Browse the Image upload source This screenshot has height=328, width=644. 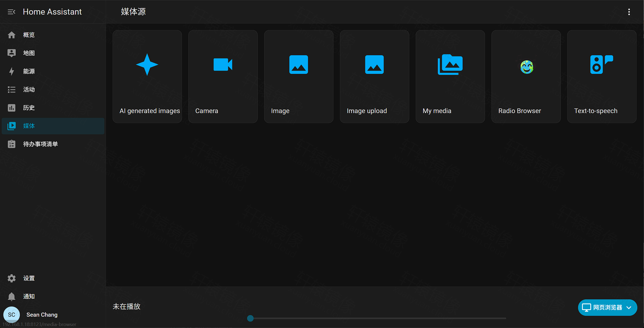coord(374,76)
